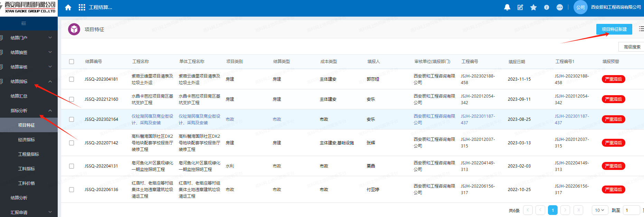Click the 结算编号 column header
The image size is (644, 217).
coord(94,62)
